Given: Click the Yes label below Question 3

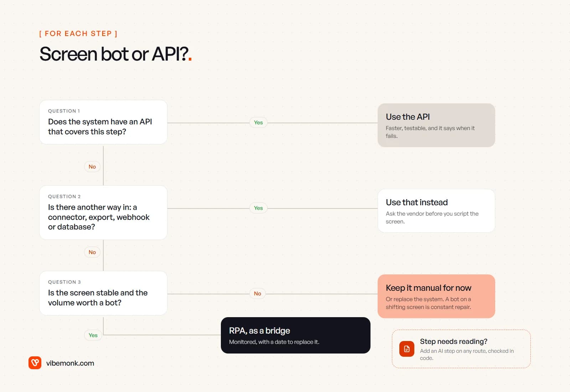Looking at the screenshot, I should tap(93, 335).
